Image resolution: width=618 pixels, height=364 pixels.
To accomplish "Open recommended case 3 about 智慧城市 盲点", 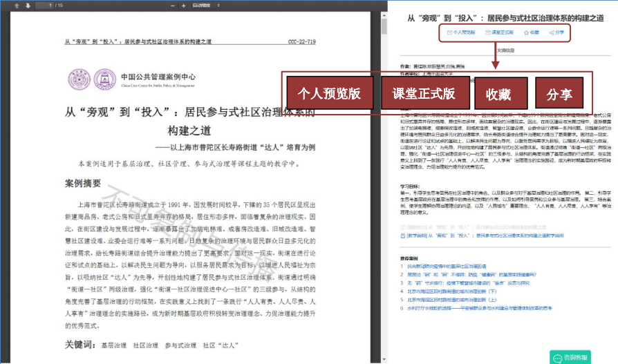I will [x=468, y=283].
